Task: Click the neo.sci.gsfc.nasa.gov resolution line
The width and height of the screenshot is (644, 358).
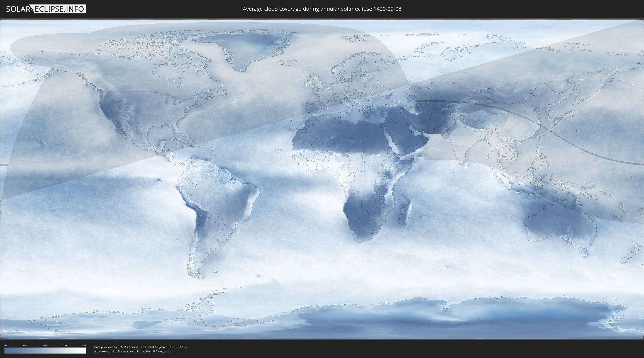Action: [x=132, y=351]
